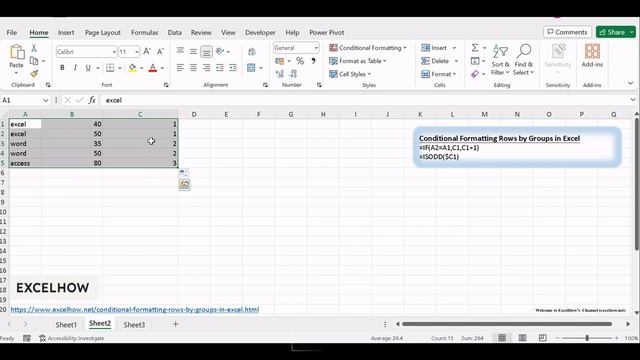This screenshot has height=360, width=640.
Task: Click the horizontal scrollbar
Action: [x=507, y=324]
